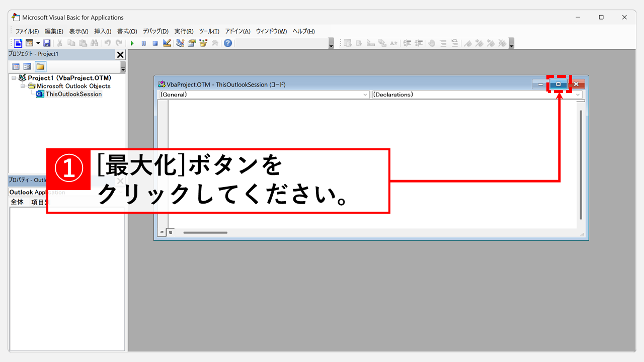This screenshot has height=362, width=644.
Task: Open the 挿入 menu
Action: point(102,31)
